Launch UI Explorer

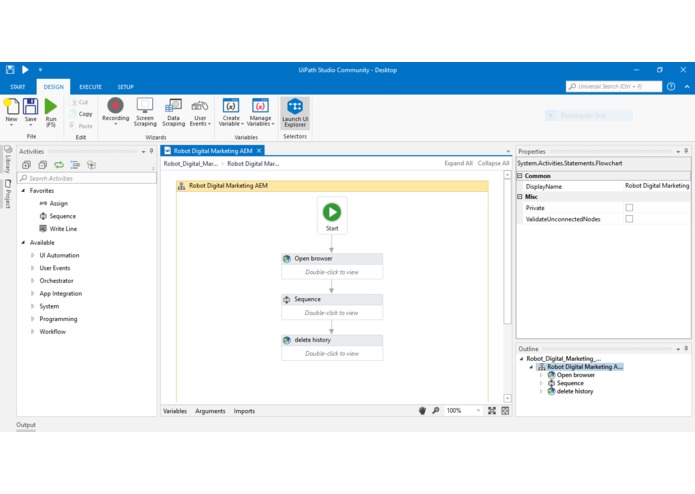point(295,113)
